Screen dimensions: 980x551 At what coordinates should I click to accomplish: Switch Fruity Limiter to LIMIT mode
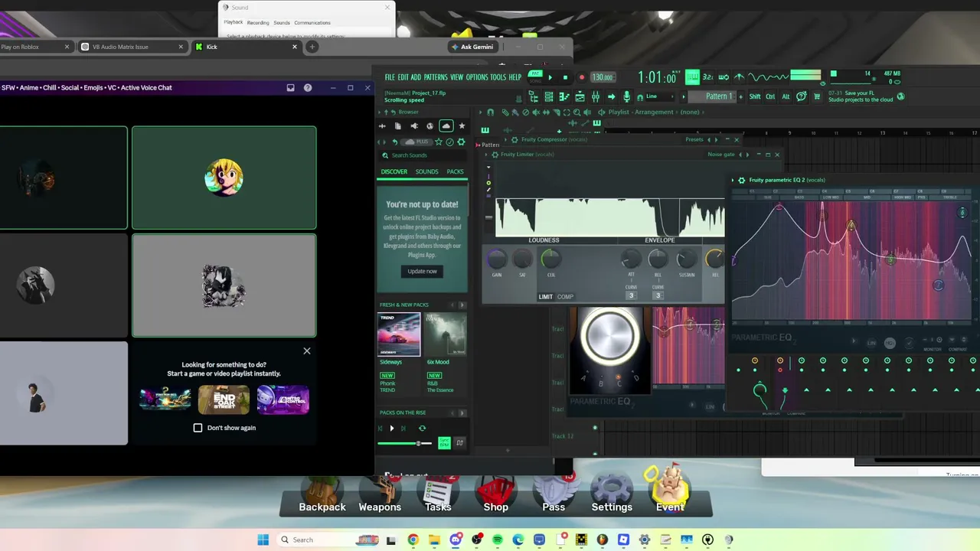coord(545,297)
